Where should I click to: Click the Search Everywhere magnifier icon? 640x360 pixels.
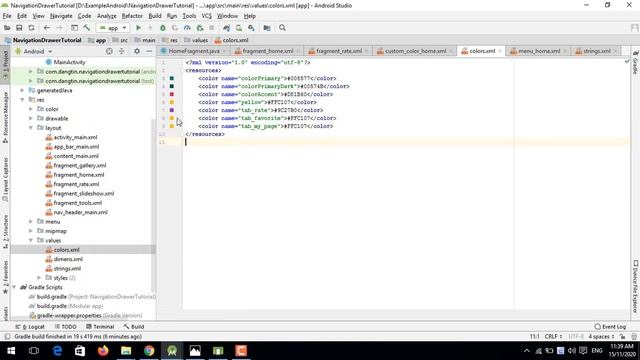click(282, 28)
